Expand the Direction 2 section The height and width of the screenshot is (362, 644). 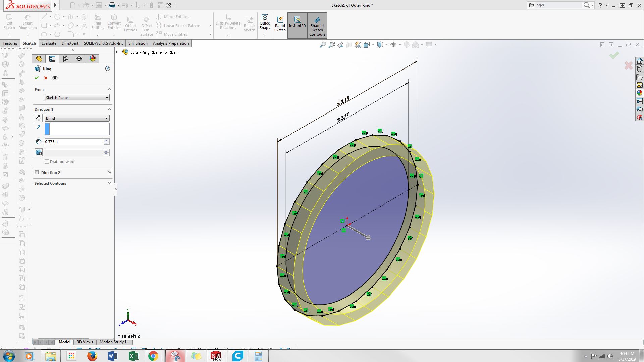pyautogui.click(x=109, y=173)
